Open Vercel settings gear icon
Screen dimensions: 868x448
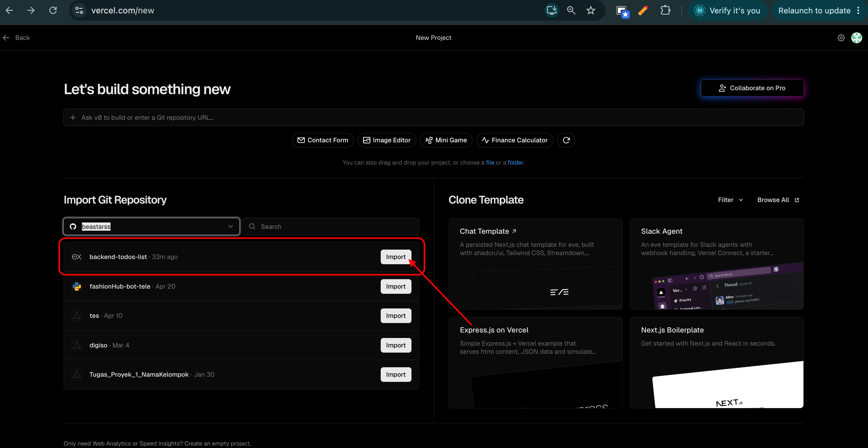pyautogui.click(x=841, y=38)
